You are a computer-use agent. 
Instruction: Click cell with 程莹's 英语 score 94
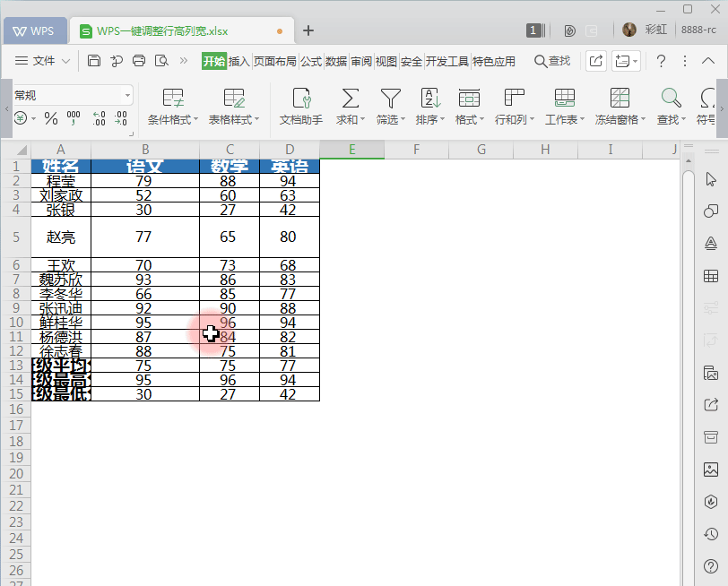pyautogui.click(x=290, y=181)
